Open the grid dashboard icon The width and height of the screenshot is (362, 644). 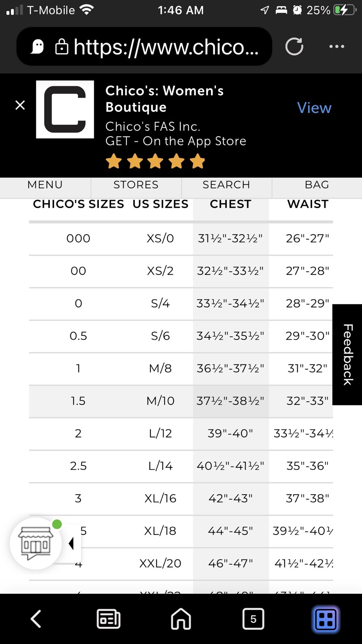(x=326, y=619)
